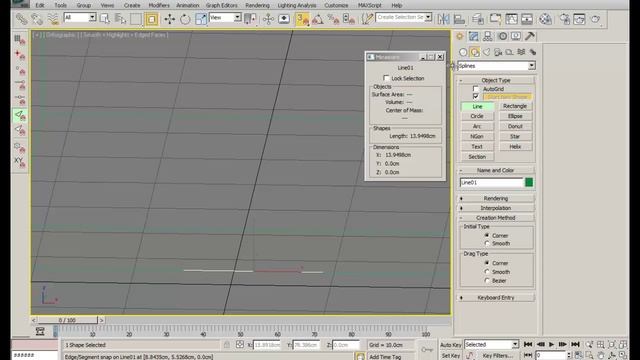
Task: Open the Display command panel tab
Action: point(516,36)
